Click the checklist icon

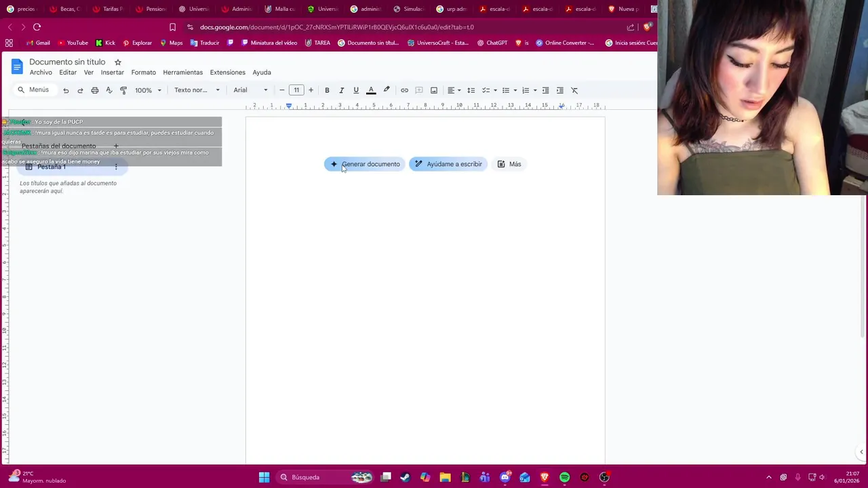(486, 90)
